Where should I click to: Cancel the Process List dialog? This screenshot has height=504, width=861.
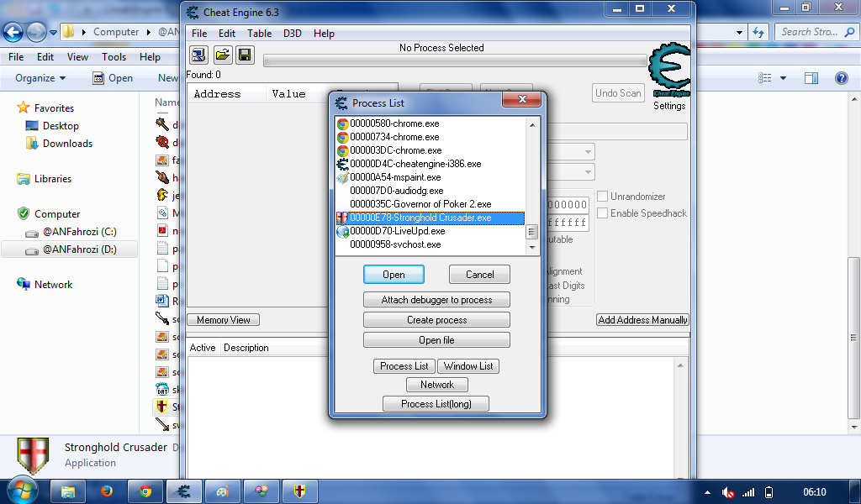pos(479,274)
